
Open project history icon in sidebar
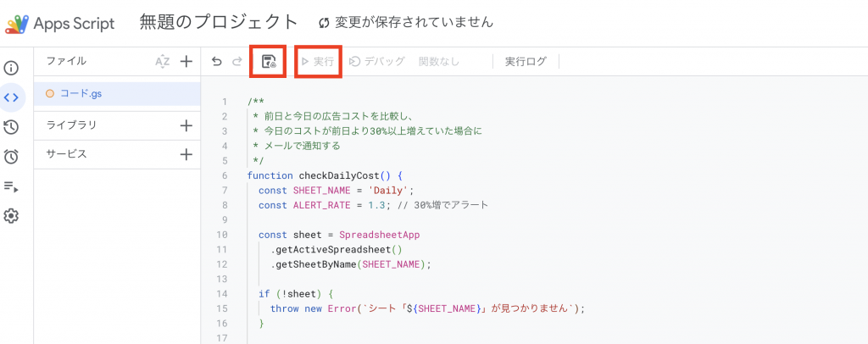click(x=12, y=127)
